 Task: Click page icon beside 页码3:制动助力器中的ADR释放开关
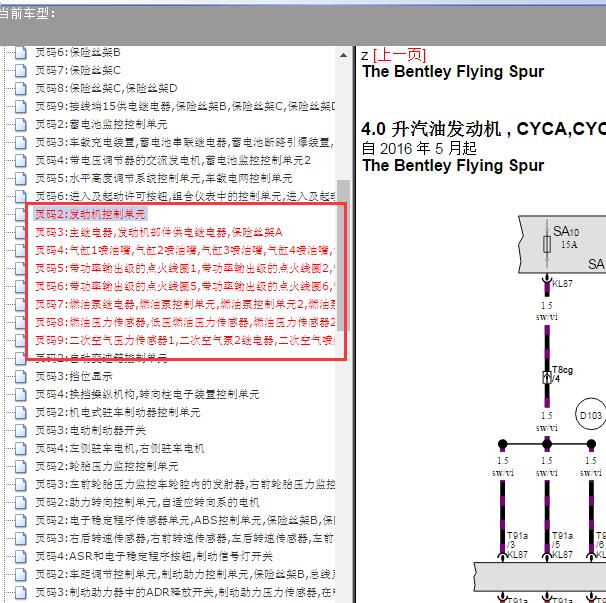click(20, 592)
